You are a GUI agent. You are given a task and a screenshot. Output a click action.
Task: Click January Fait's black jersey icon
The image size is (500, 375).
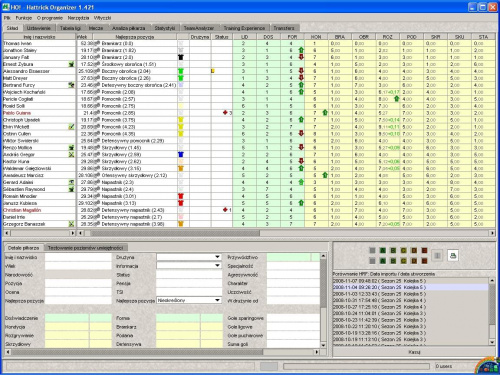181,57
